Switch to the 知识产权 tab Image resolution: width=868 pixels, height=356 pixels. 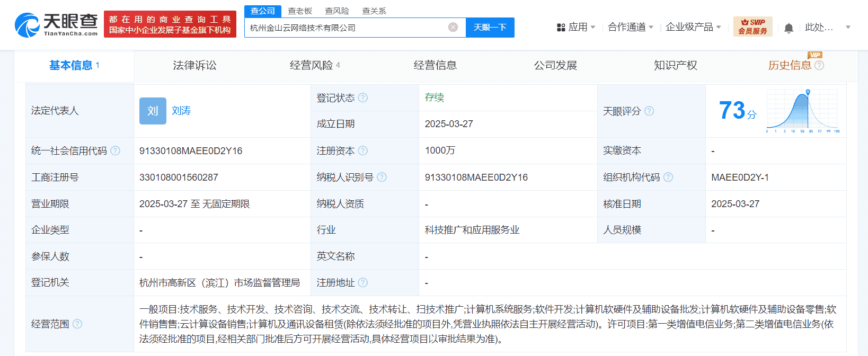(x=675, y=66)
